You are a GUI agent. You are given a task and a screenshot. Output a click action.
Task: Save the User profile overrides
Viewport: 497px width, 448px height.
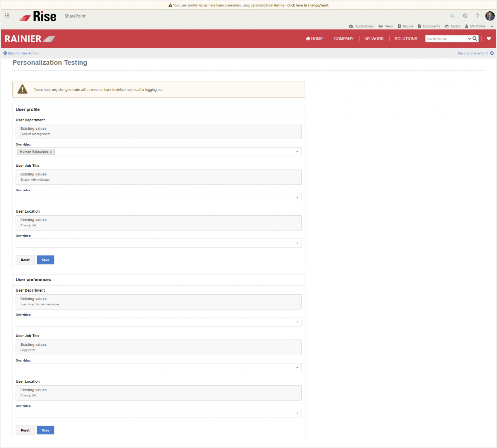(x=45, y=260)
